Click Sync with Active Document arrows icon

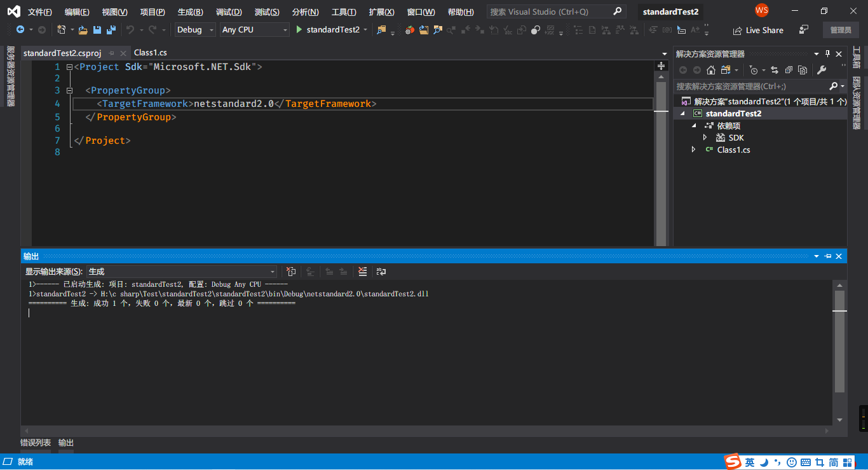[x=775, y=70]
